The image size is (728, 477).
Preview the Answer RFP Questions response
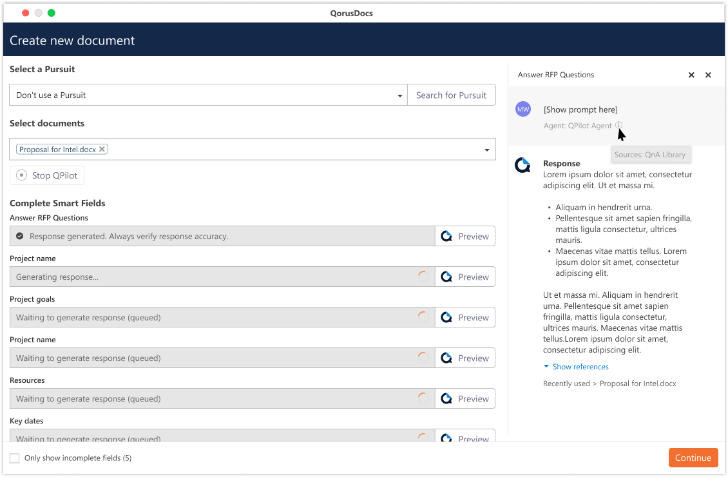click(x=465, y=236)
